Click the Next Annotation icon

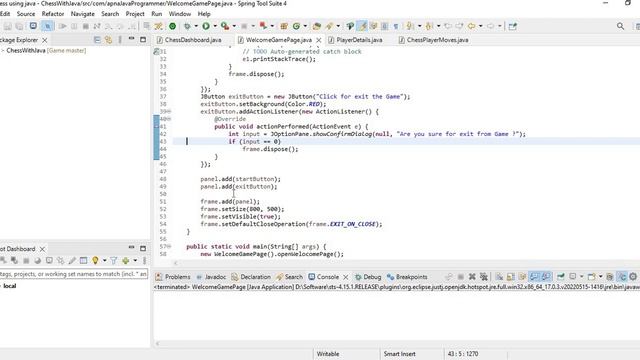click(x=410, y=26)
